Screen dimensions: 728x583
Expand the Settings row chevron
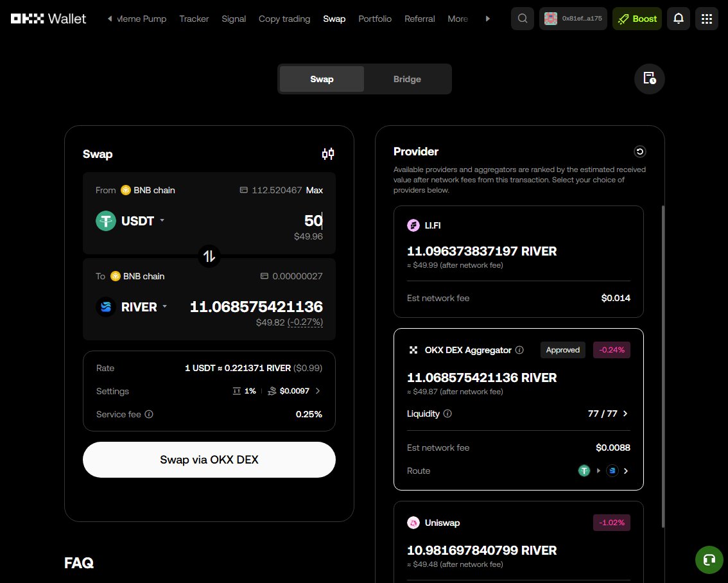click(318, 391)
